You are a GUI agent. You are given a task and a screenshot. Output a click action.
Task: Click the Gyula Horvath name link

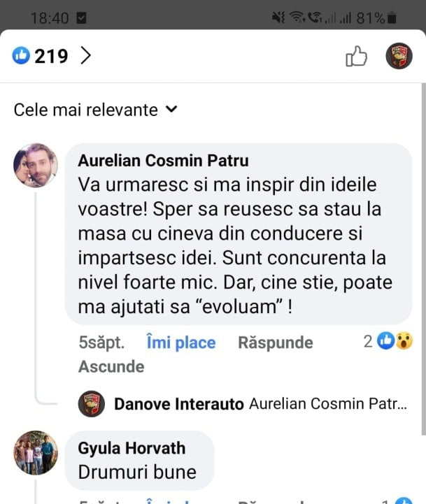coord(132,449)
